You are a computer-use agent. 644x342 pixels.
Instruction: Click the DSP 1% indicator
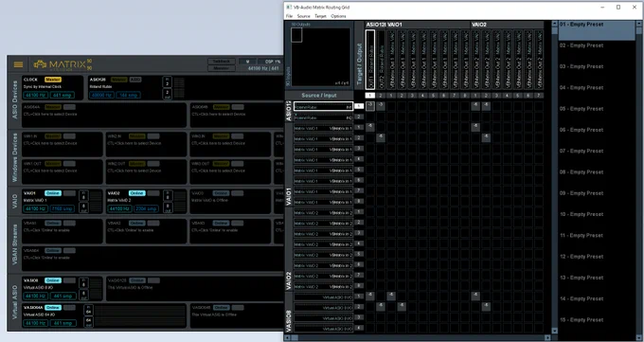[x=270, y=62]
